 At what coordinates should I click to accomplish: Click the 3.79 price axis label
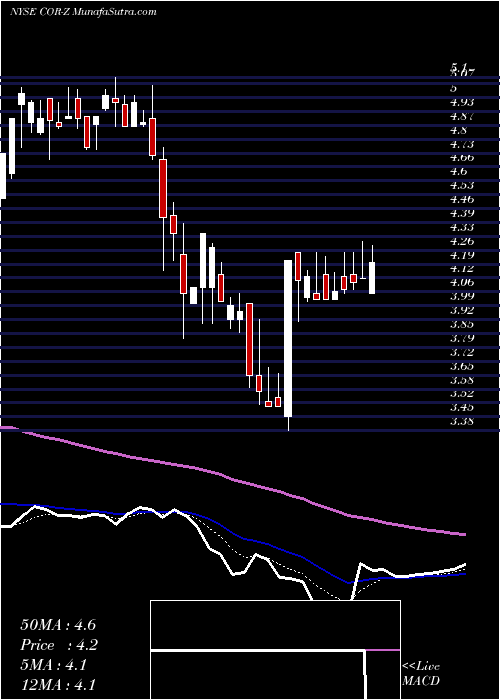462,338
